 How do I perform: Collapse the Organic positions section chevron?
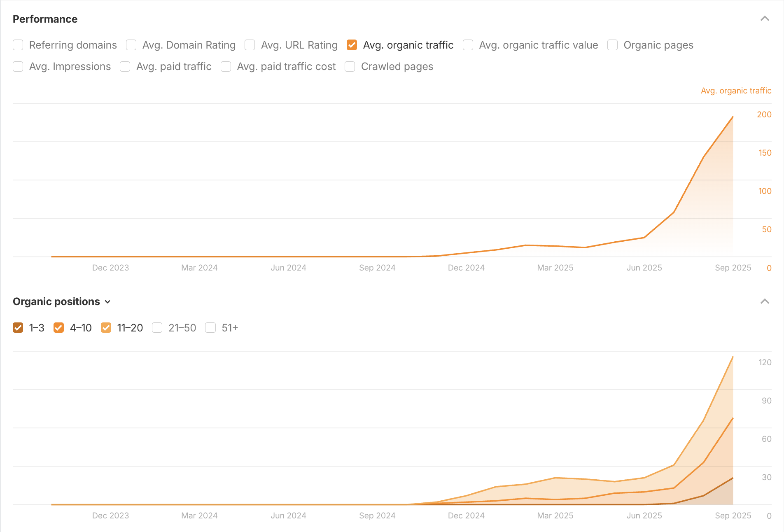click(x=765, y=301)
